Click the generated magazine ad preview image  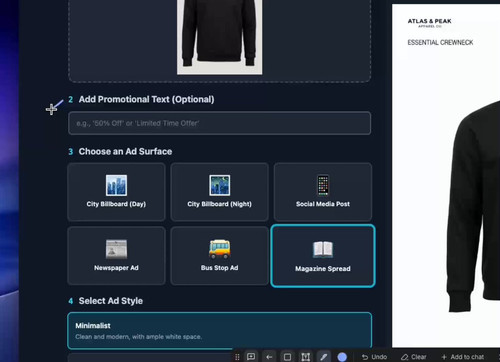point(446,176)
